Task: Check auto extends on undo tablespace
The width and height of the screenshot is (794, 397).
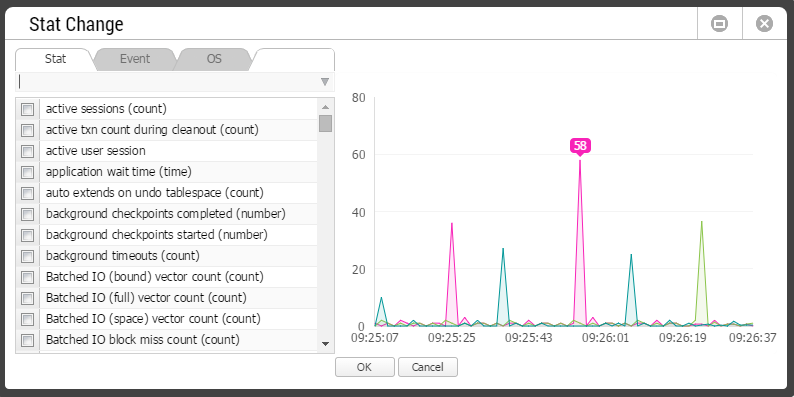Action: [x=27, y=193]
